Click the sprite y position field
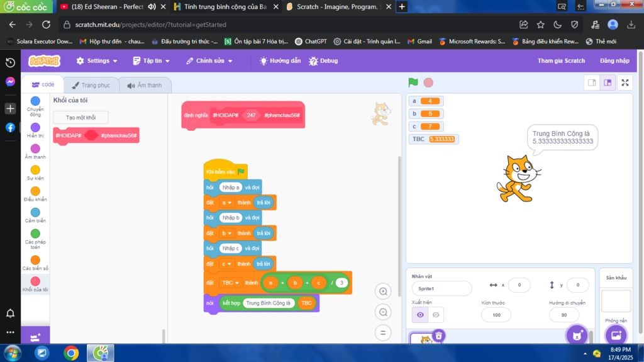The height and width of the screenshot is (362, 644). tap(577, 285)
